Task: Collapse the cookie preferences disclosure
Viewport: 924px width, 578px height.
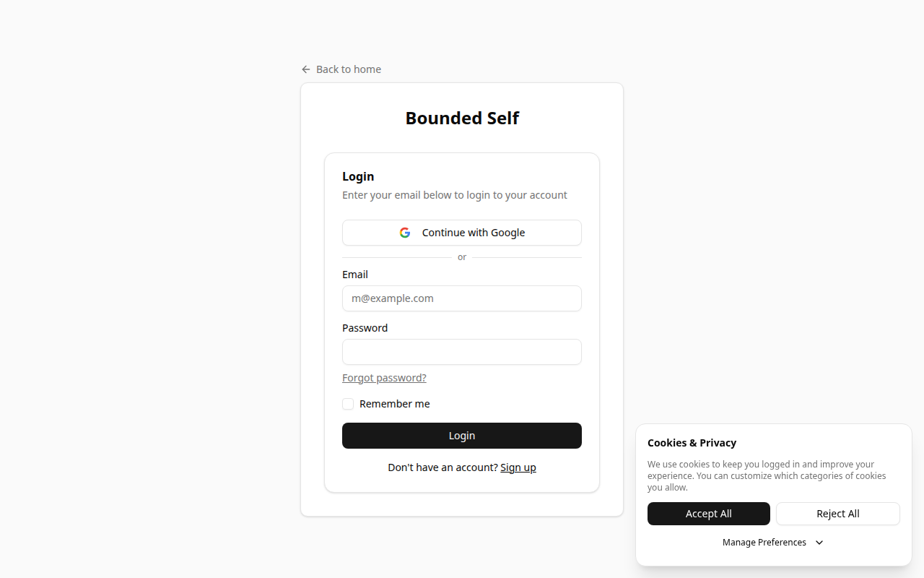Action: pos(772,542)
